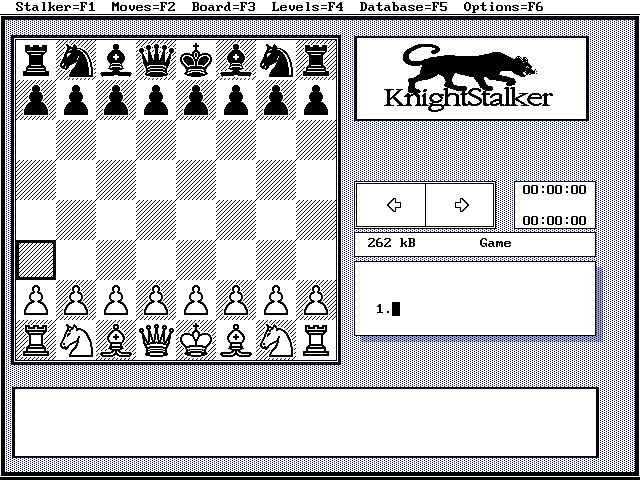Screen dimensions: 640x480
Task: Click the right arrow move-forward button
Action: pos(460,204)
